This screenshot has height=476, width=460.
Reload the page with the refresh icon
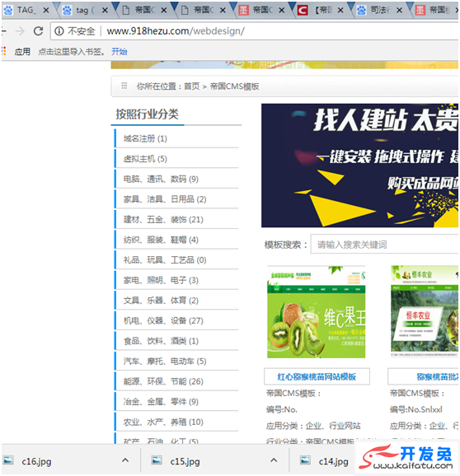pos(38,31)
